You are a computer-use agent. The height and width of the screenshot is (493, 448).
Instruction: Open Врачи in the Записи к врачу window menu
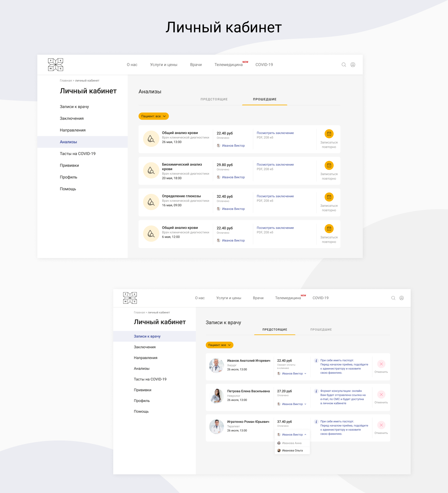pos(258,298)
